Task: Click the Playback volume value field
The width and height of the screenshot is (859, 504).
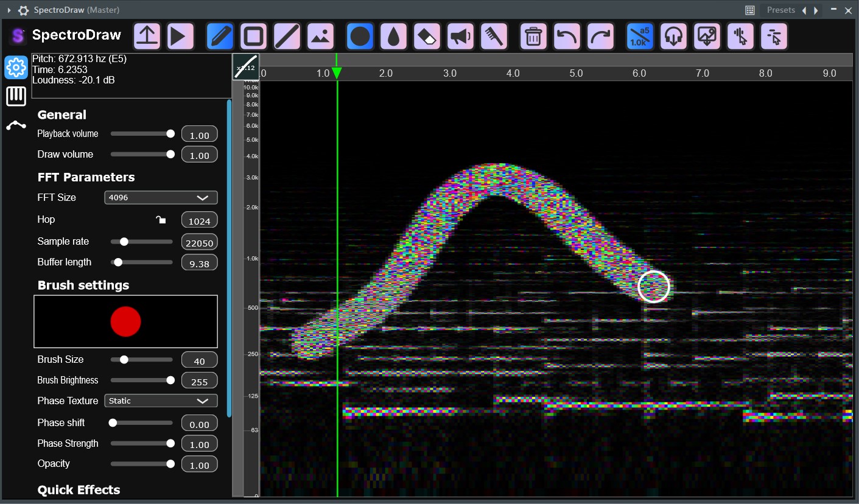Action: (x=200, y=135)
